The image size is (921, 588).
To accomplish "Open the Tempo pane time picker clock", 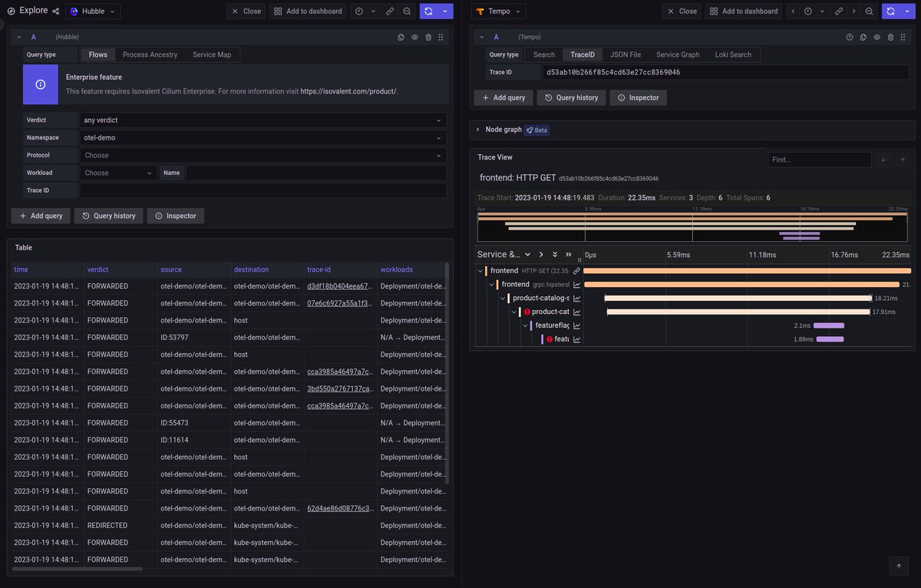I will coord(807,11).
